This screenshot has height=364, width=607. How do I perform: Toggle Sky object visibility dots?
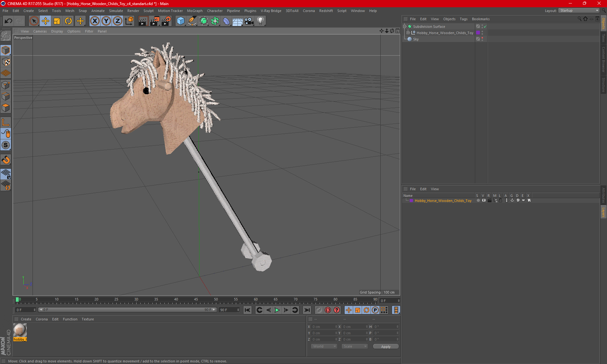click(x=482, y=39)
